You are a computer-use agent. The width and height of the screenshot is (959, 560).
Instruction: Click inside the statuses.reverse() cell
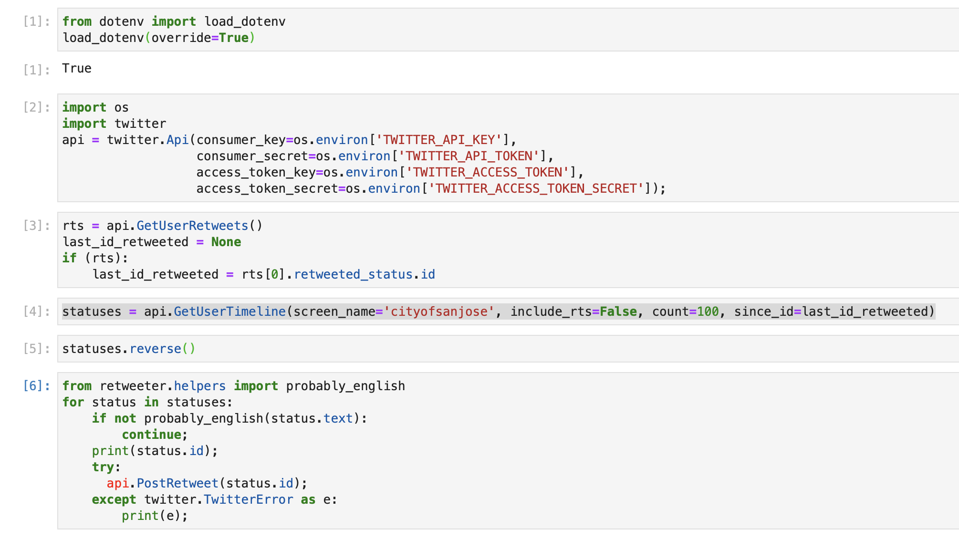click(129, 349)
